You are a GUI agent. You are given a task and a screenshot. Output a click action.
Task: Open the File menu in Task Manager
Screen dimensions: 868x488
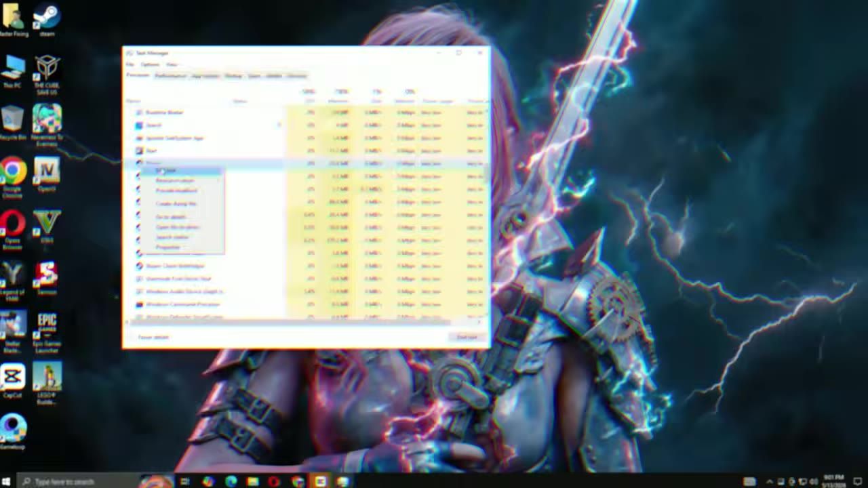(130, 64)
